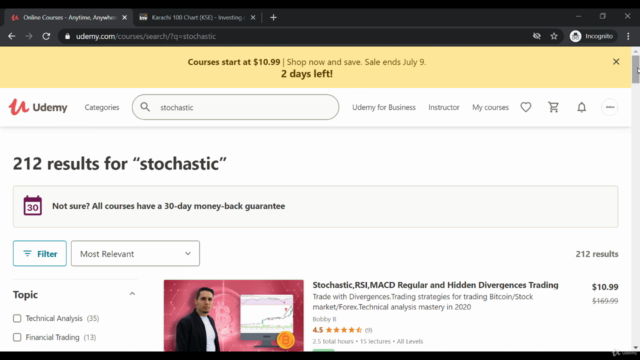The image size is (640, 360).
Task: Go to My courses
Action: coord(490,107)
